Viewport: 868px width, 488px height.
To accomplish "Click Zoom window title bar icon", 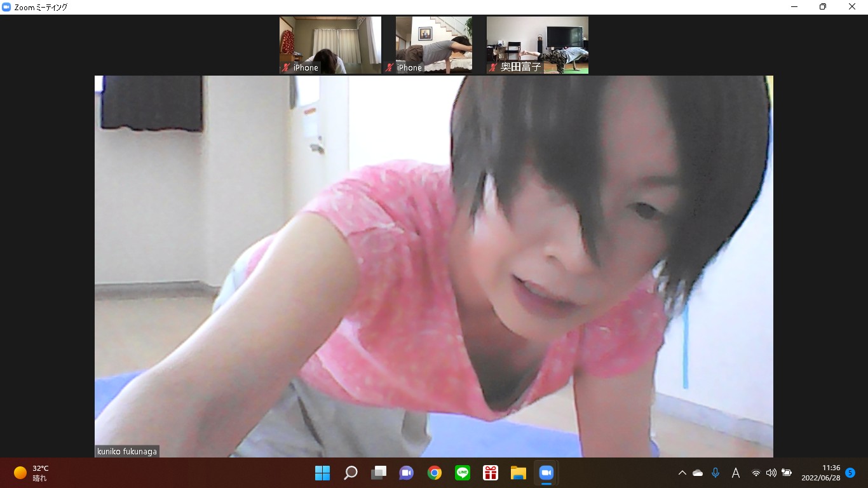I will [6, 7].
